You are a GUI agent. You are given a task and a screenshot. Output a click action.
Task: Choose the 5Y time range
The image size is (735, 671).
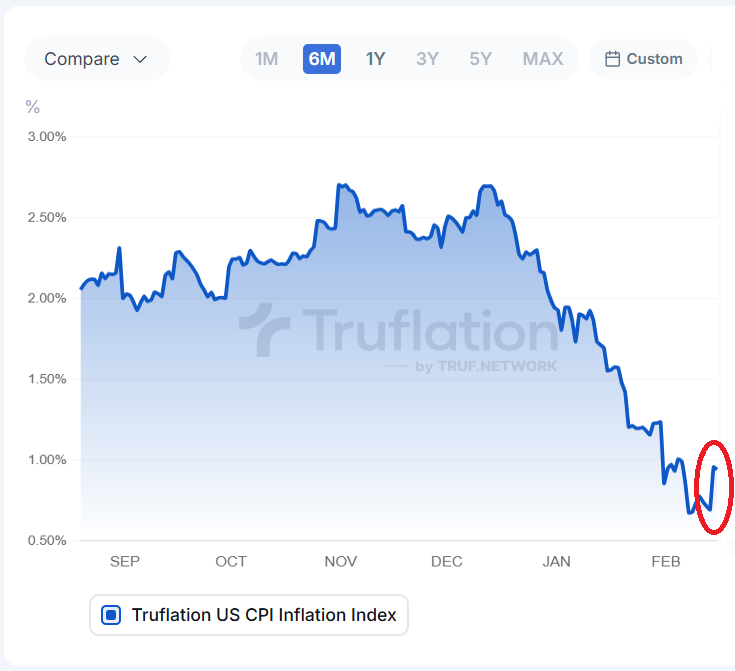[x=480, y=59]
